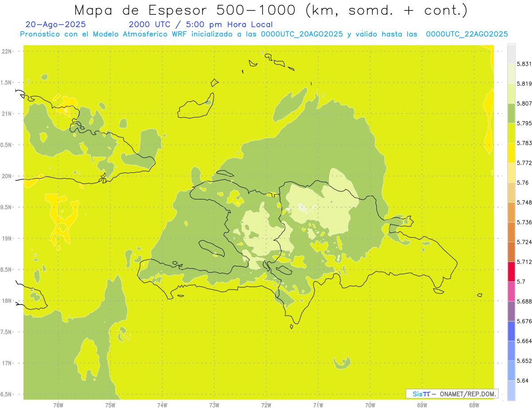Click the 76W longitude label
The height and width of the screenshot is (411, 532).
pos(58,405)
